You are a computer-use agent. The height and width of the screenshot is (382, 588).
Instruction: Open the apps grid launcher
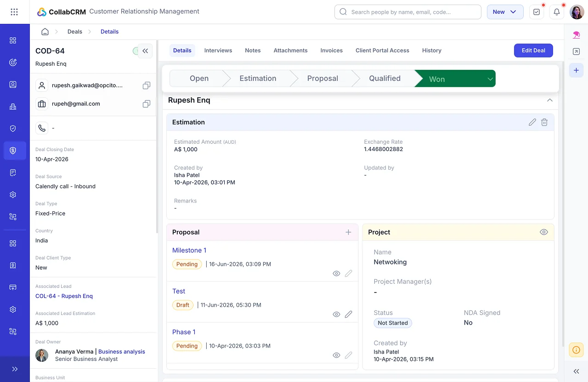[x=14, y=12]
